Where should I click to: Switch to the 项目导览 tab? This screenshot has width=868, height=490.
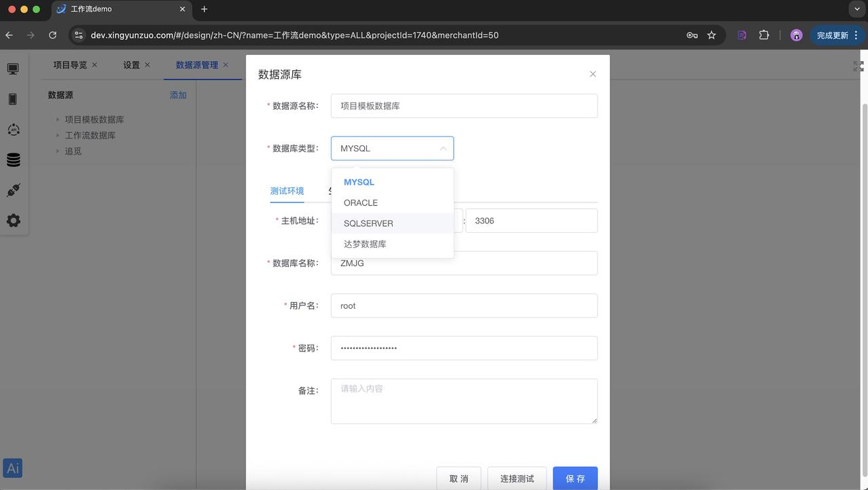click(70, 65)
